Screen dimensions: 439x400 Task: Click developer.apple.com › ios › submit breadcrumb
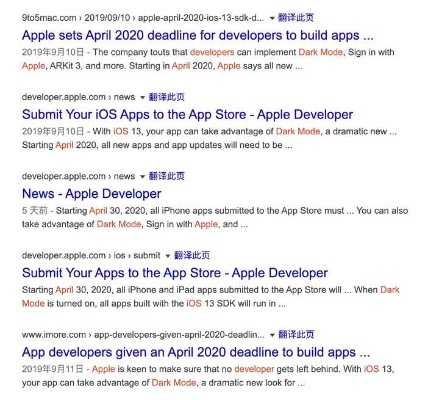(91, 255)
